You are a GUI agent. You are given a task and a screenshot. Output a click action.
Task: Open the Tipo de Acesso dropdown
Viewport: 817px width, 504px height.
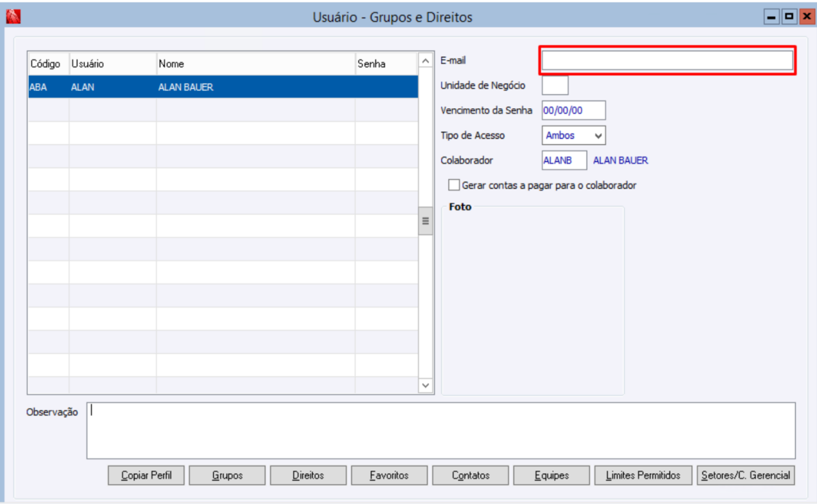574,136
